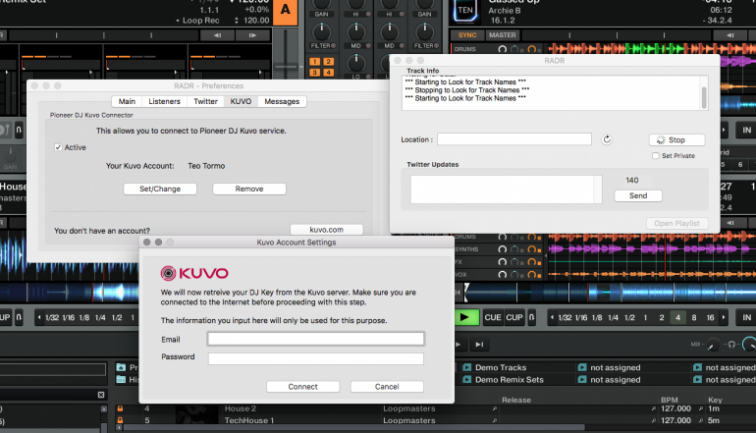
Task: Toggle the right deck flux mode icon
Action: point(531,317)
